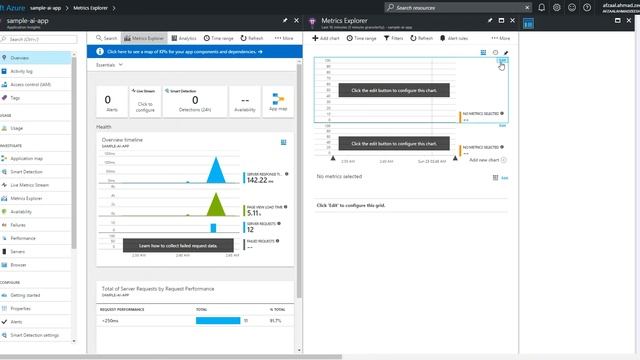Open portal settings gear icon
This screenshot has width=640, height=360.
557,7
